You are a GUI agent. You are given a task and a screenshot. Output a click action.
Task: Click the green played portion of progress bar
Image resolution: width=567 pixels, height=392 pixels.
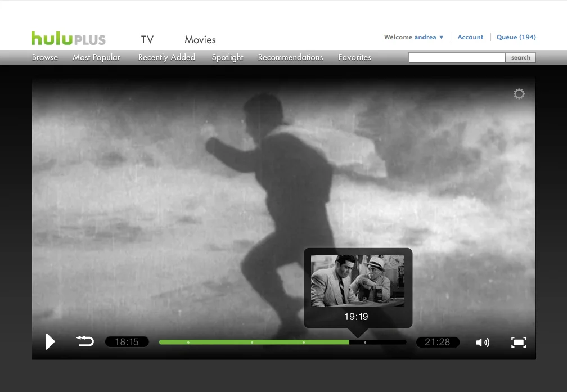pos(254,342)
